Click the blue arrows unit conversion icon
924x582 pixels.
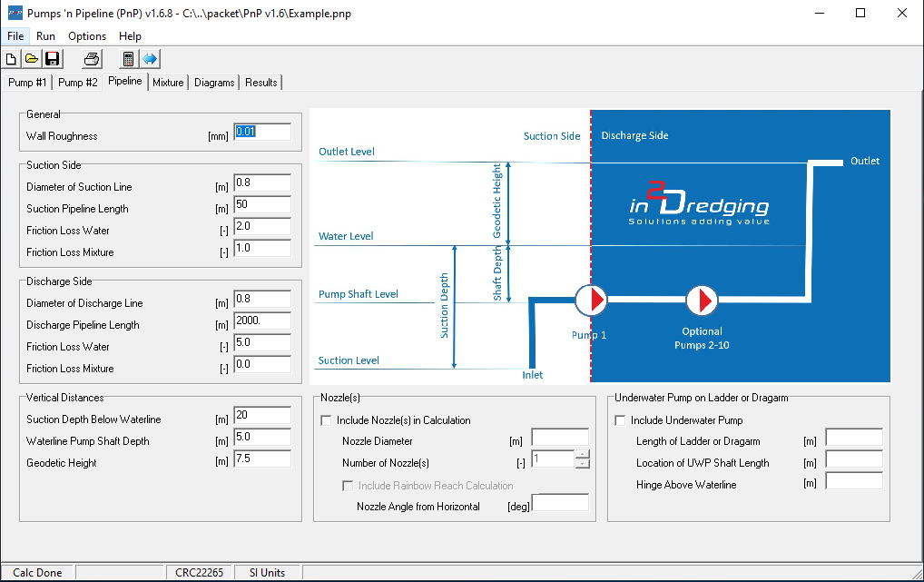point(149,58)
